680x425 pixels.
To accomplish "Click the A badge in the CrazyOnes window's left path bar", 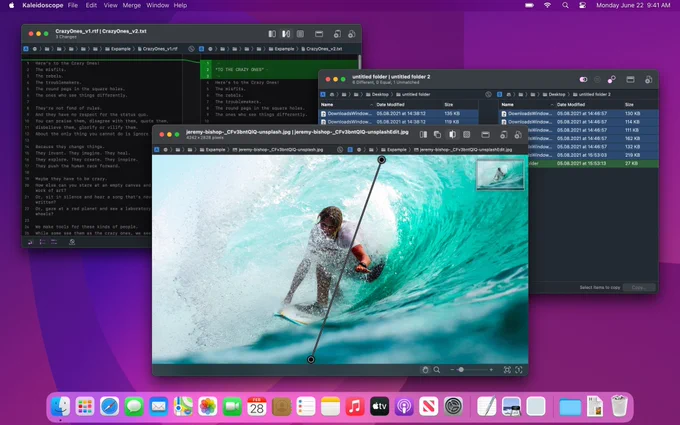I will coord(26,49).
